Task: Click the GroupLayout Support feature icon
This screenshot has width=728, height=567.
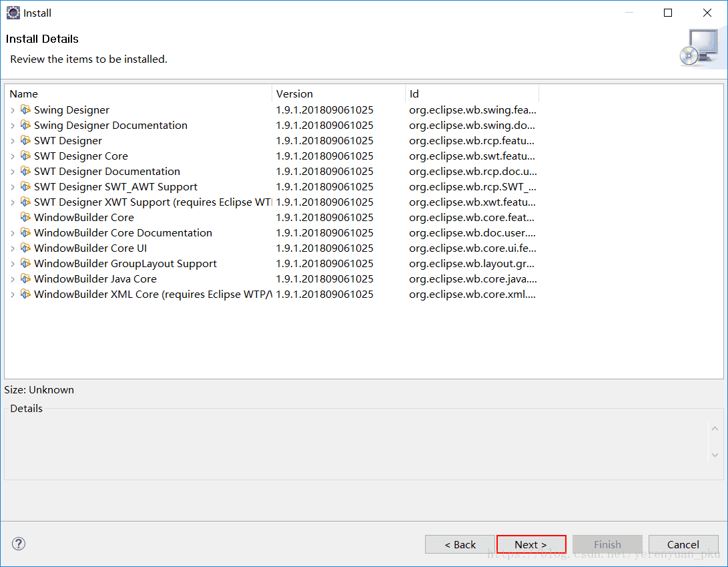Action: (x=25, y=263)
